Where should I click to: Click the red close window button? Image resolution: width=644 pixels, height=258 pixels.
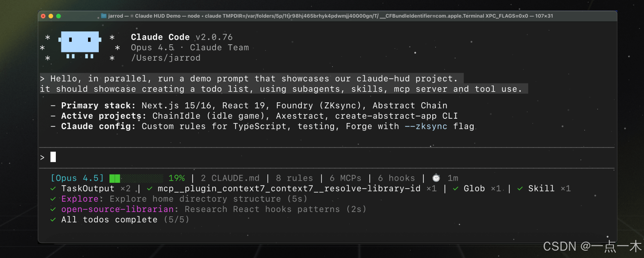click(x=43, y=16)
